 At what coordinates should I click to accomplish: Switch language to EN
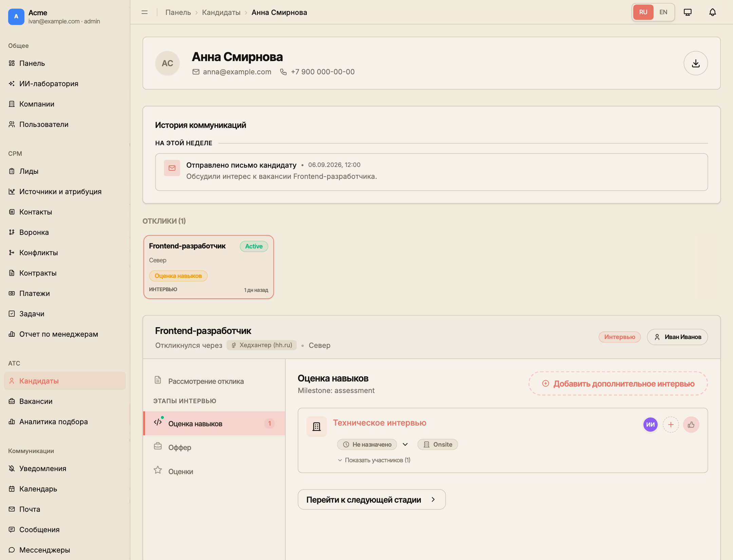tap(663, 12)
